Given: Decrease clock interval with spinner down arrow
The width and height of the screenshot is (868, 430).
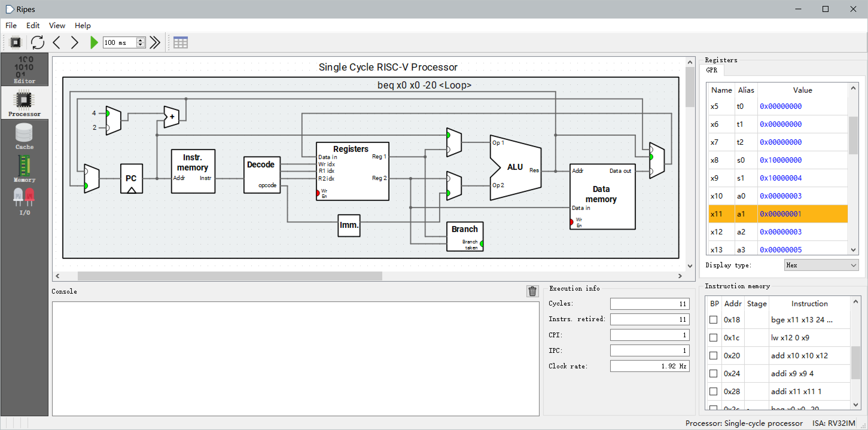Looking at the screenshot, I should 141,45.
